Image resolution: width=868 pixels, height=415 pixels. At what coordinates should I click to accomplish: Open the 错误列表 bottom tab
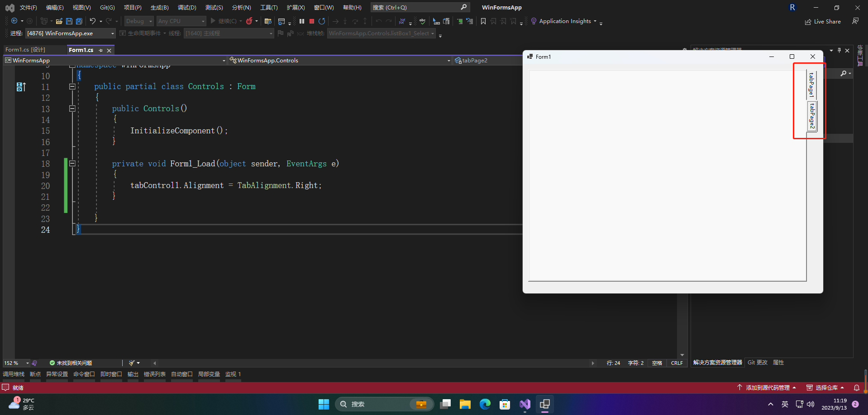155,374
